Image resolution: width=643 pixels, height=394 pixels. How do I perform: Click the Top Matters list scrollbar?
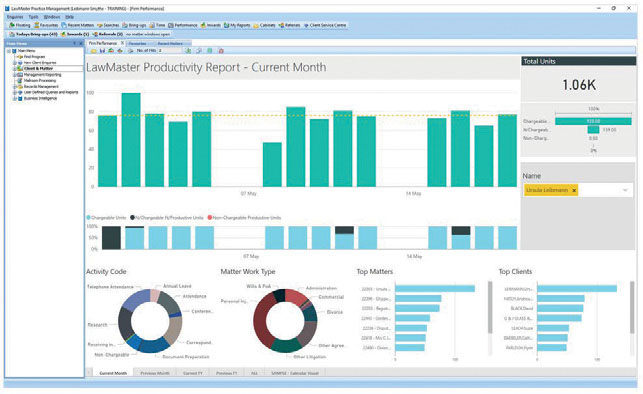(x=490, y=307)
